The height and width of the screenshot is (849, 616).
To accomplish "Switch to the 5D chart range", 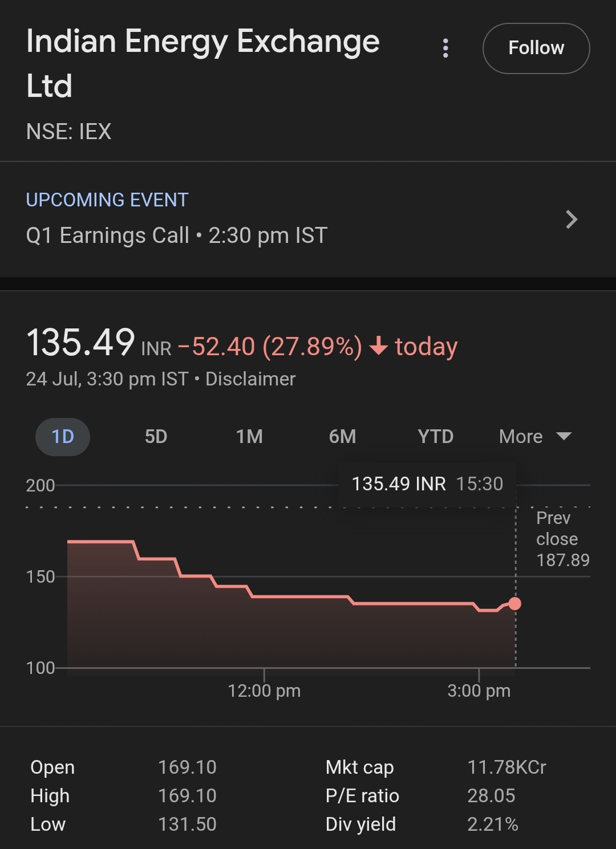I will [x=156, y=437].
